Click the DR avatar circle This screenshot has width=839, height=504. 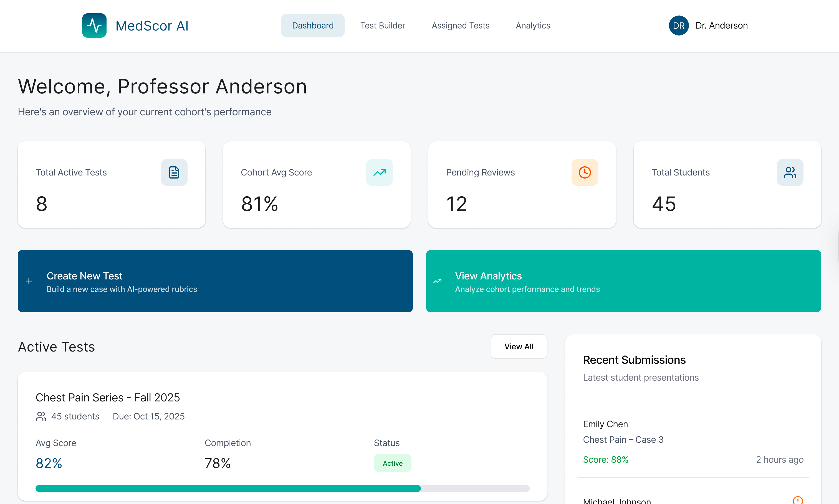(678, 25)
